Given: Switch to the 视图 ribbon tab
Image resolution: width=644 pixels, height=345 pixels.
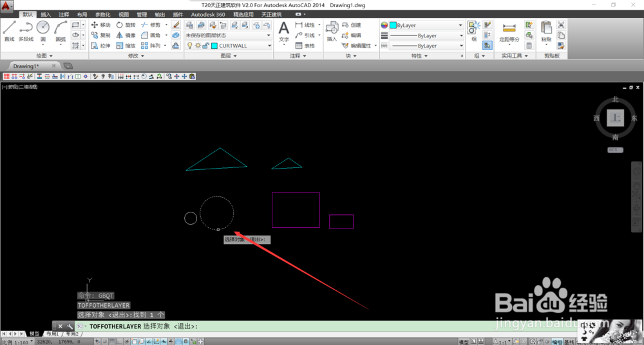Looking at the screenshot, I should [124, 14].
